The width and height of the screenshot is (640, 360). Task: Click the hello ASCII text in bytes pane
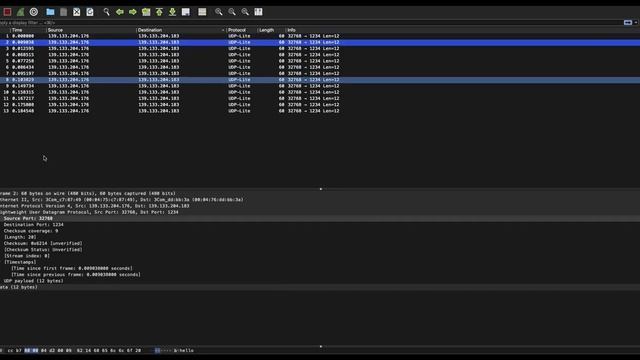click(186, 351)
